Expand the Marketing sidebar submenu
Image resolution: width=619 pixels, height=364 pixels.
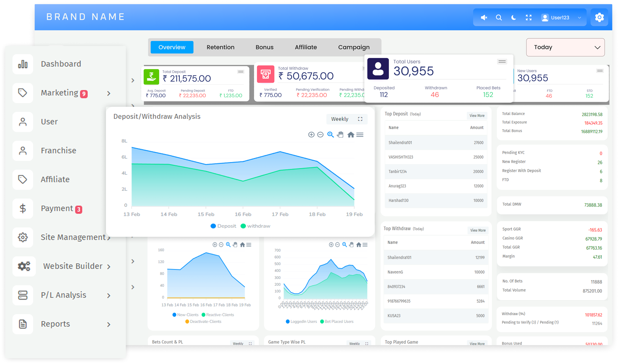pos(109,93)
